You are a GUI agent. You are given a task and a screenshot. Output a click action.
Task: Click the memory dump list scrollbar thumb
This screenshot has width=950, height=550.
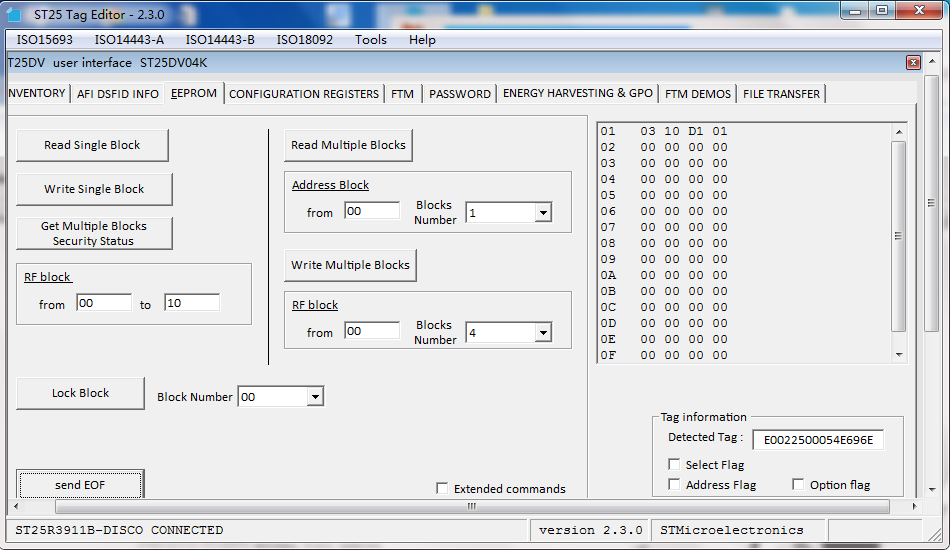click(x=899, y=236)
